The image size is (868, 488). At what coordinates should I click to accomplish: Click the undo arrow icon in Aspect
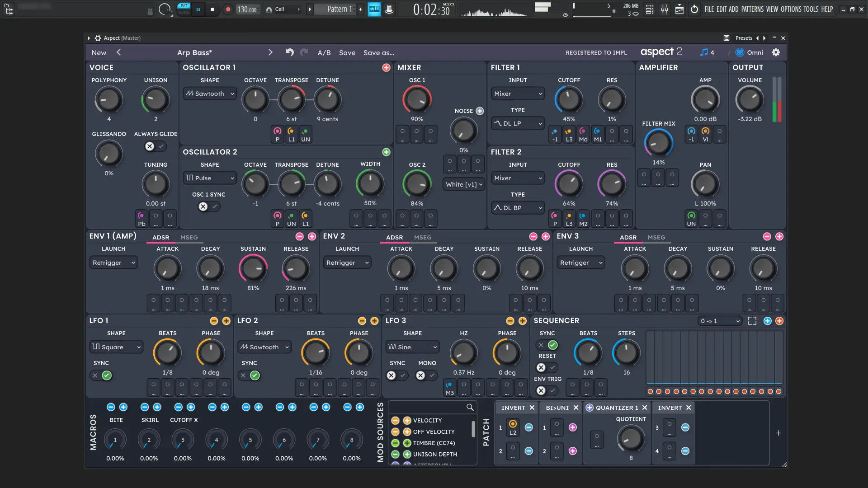(x=289, y=52)
